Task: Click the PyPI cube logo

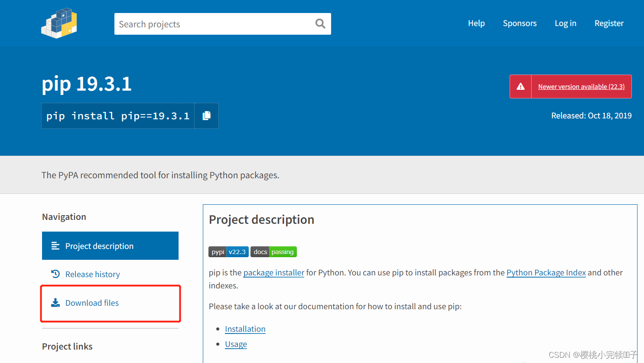Action: (x=59, y=23)
